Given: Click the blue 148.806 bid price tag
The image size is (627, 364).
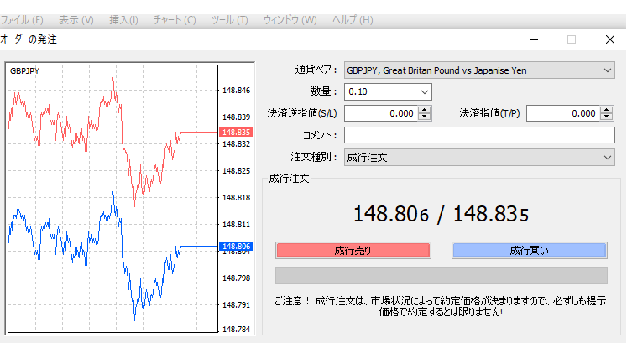Looking at the screenshot, I should [x=235, y=247].
